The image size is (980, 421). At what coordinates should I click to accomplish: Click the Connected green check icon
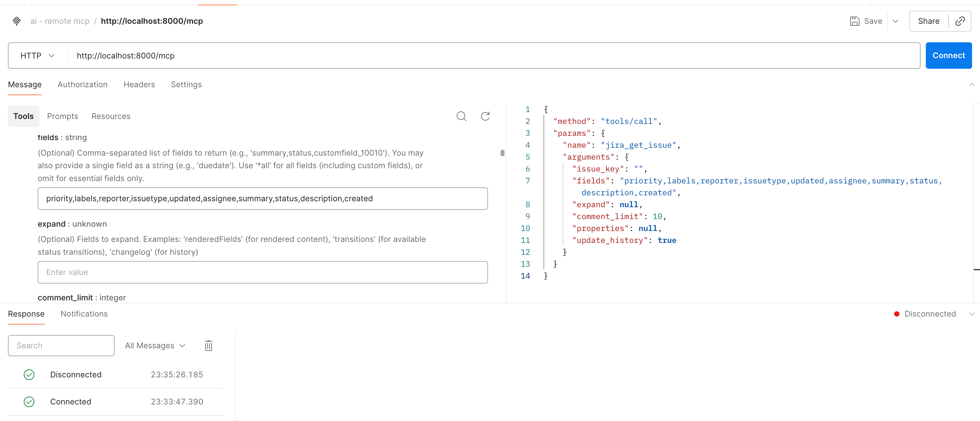pyautogui.click(x=29, y=402)
